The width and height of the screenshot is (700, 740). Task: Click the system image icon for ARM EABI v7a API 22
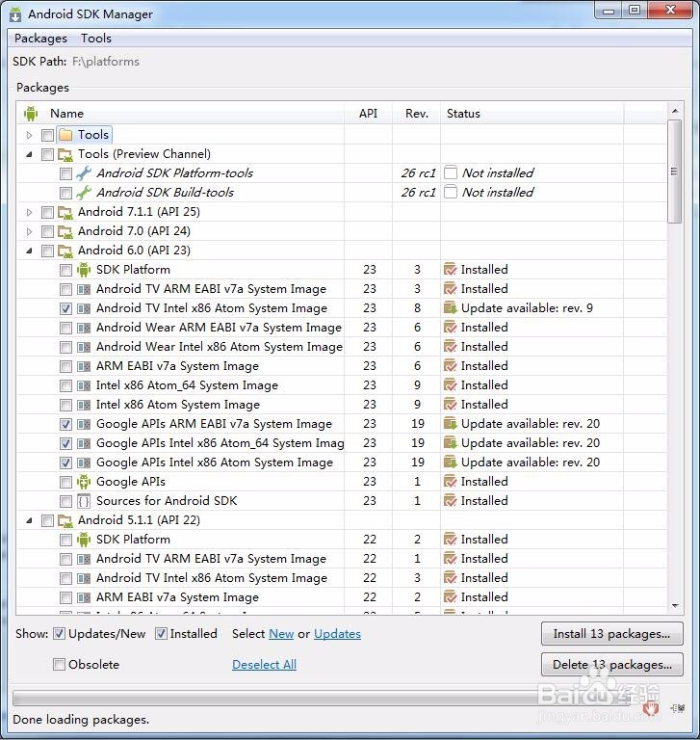click(x=84, y=597)
